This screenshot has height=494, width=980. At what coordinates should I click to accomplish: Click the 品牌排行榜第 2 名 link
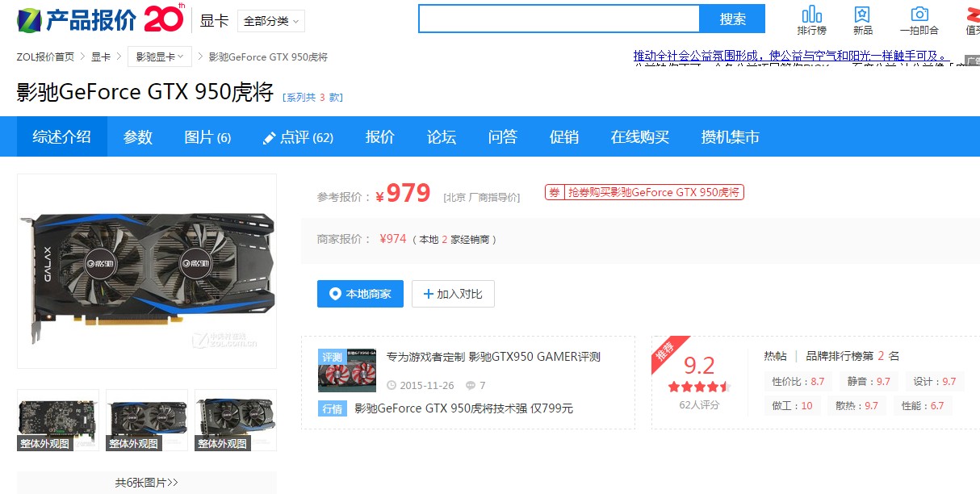coord(852,356)
